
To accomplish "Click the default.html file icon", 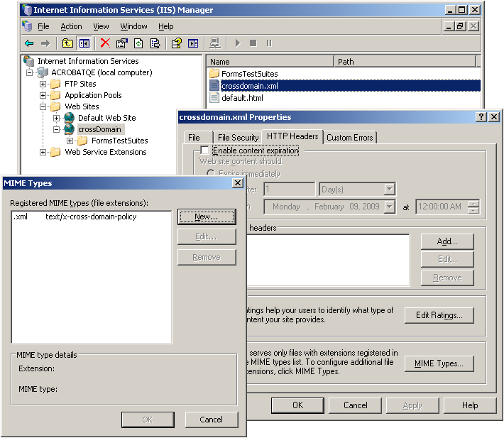I will (x=214, y=98).
